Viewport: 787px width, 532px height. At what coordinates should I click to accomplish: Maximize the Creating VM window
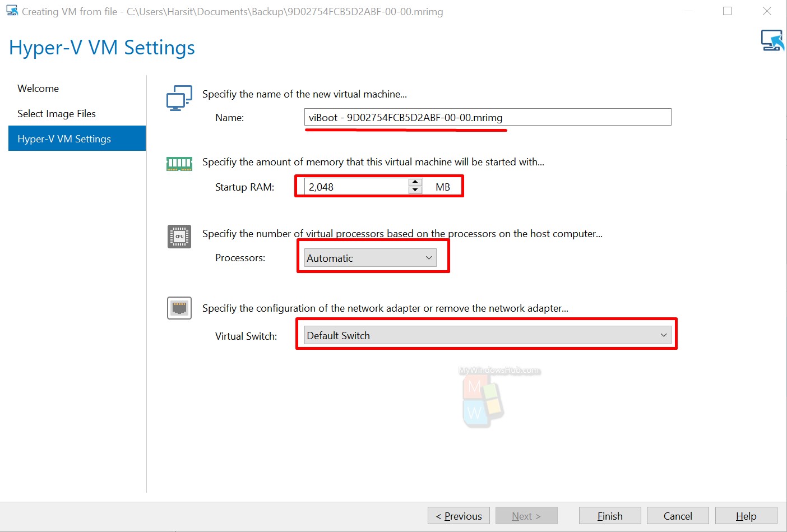(x=728, y=11)
